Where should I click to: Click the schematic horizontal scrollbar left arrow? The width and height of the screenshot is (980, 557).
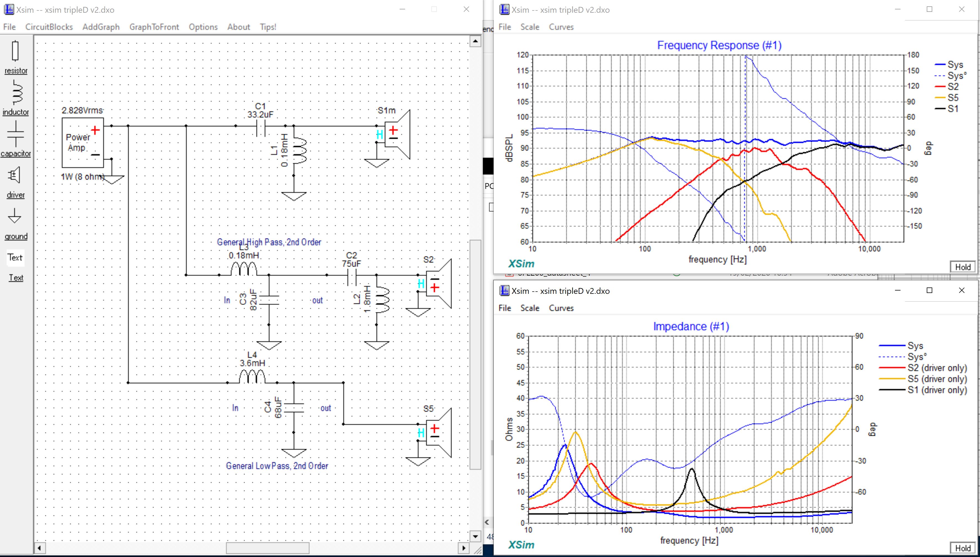tap(39, 548)
